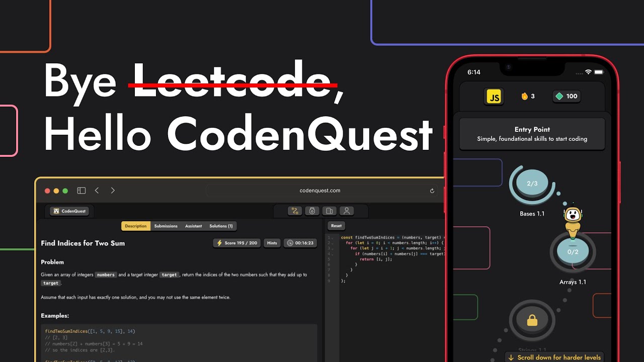This screenshot has height=362, width=644.
Task: Click the 'Find Indices for Two Sum' title
Action: (83, 243)
